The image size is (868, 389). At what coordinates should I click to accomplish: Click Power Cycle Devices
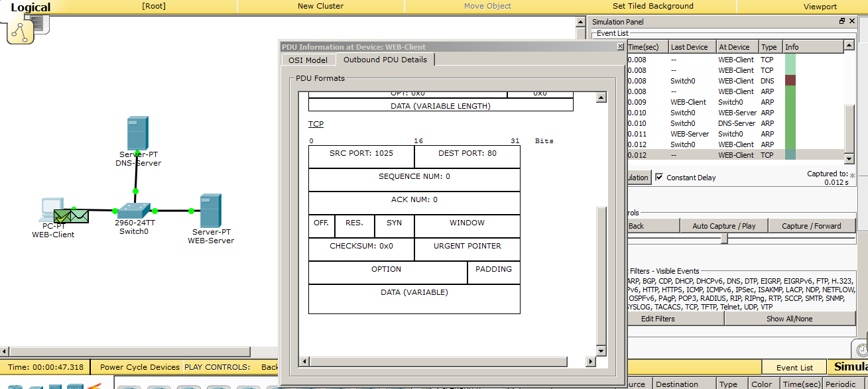click(x=140, y=367)
